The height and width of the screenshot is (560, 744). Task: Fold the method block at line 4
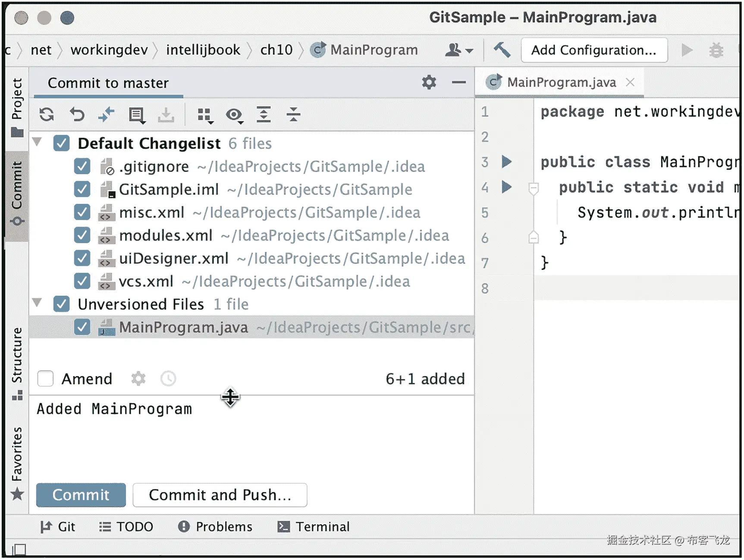pyautogui.click(x=534, y=188)
